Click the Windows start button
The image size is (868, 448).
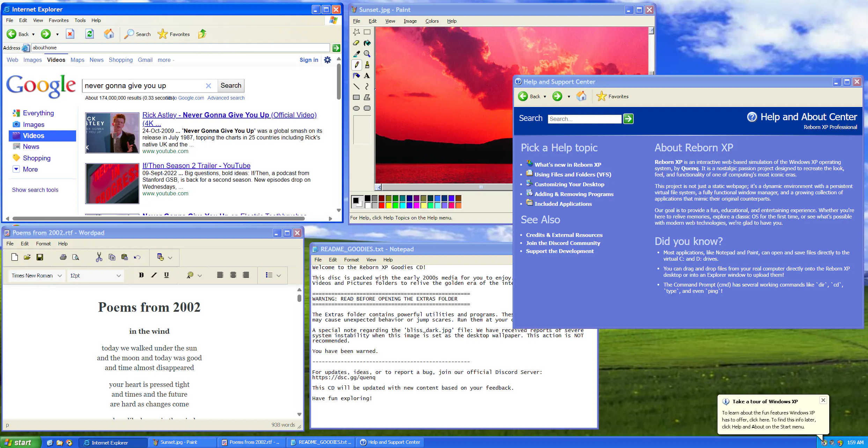(x=21, y=442)
